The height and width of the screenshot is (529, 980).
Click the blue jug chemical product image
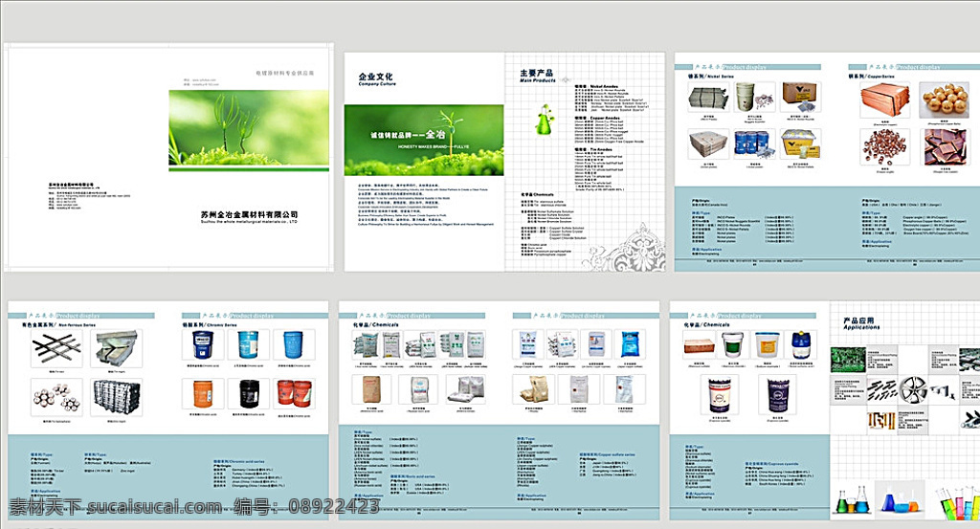pyautogui.click(x=801, y=344)
